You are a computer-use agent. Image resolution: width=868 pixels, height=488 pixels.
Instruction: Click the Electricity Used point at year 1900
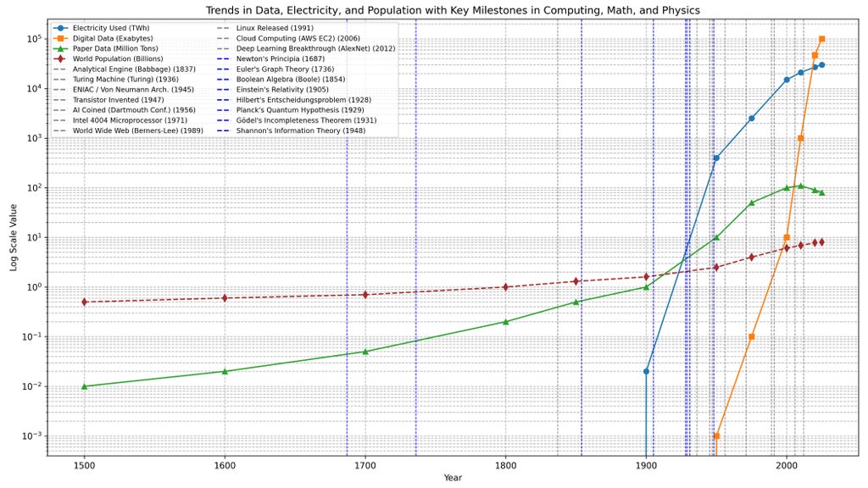coord(646,371)
